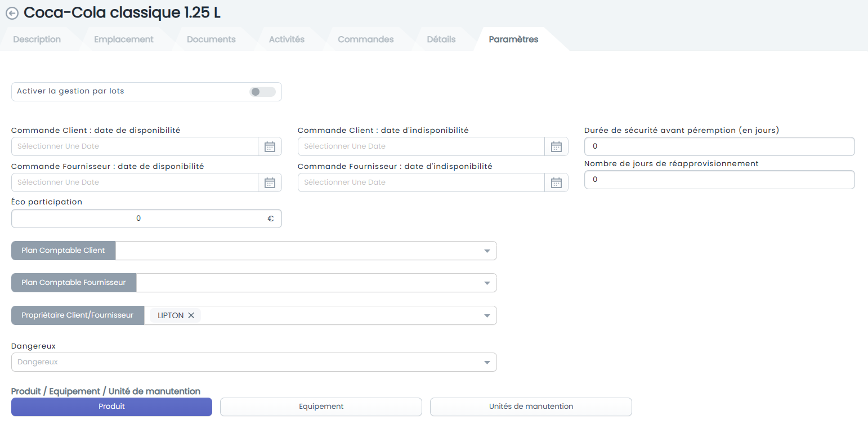The width and height of the screenshot is (868, 428).
Task: Click the back arrow next to Coca-Cola title
Action: (12, 14)
